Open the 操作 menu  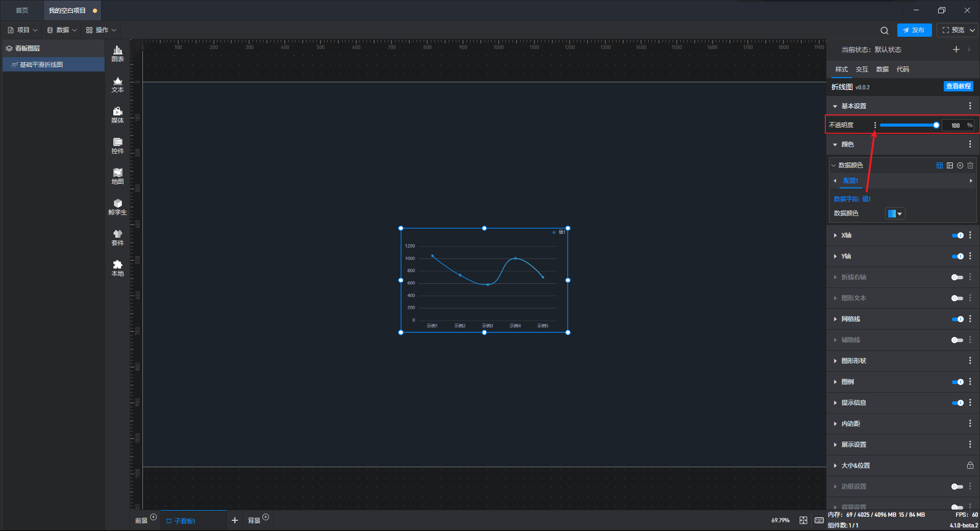(x=101, y=30)
